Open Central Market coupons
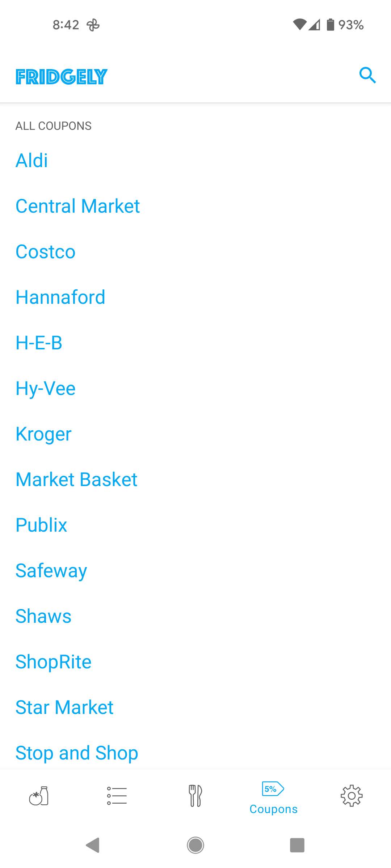Screen dimensions: 391x868 (78, 206)
